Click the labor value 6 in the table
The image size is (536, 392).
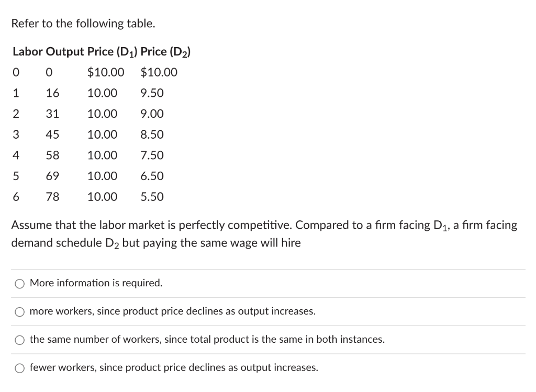tap(16, 197)
